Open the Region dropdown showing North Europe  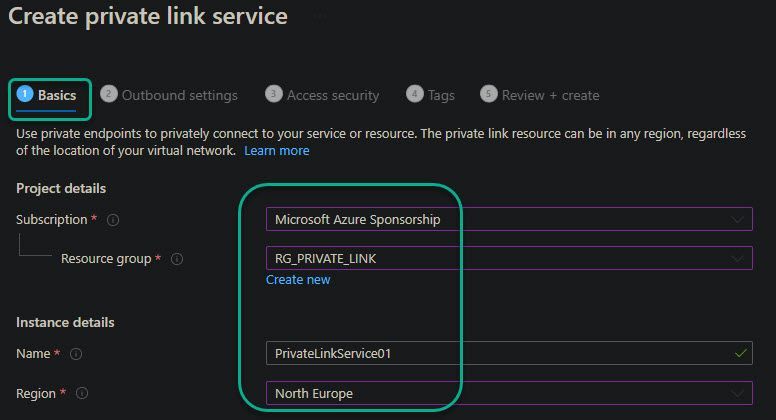pyautogui.click(x=508, y=394)
